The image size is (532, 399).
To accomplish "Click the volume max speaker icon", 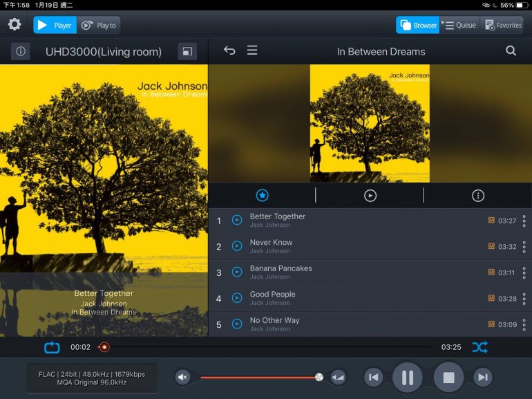I will click(x=339, y=377).
